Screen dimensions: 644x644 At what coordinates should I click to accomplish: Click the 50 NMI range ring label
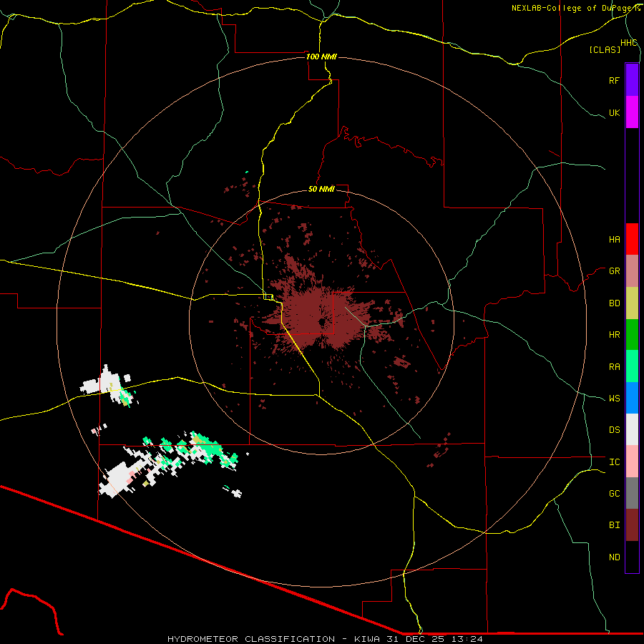coord(321,189)
